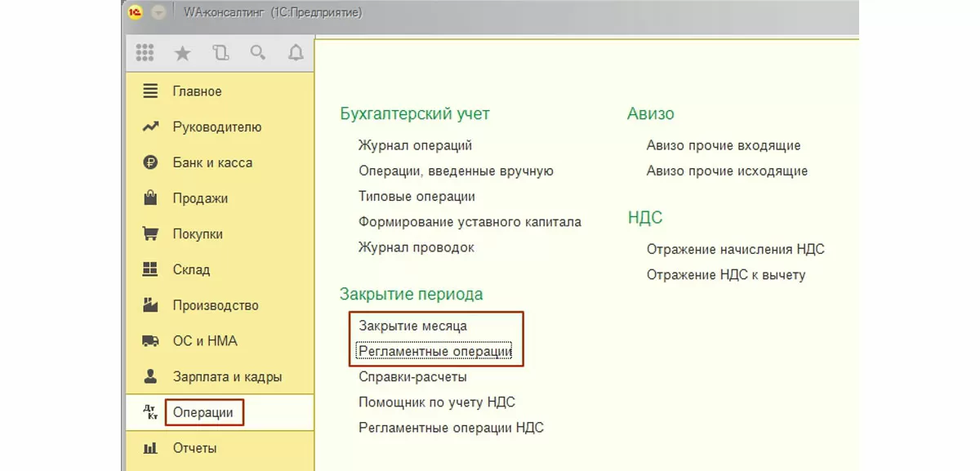The width and height of the screenshot is (980, 471).
Task: Open Операции, введенные вручную
Action: (x=457, y=171)
